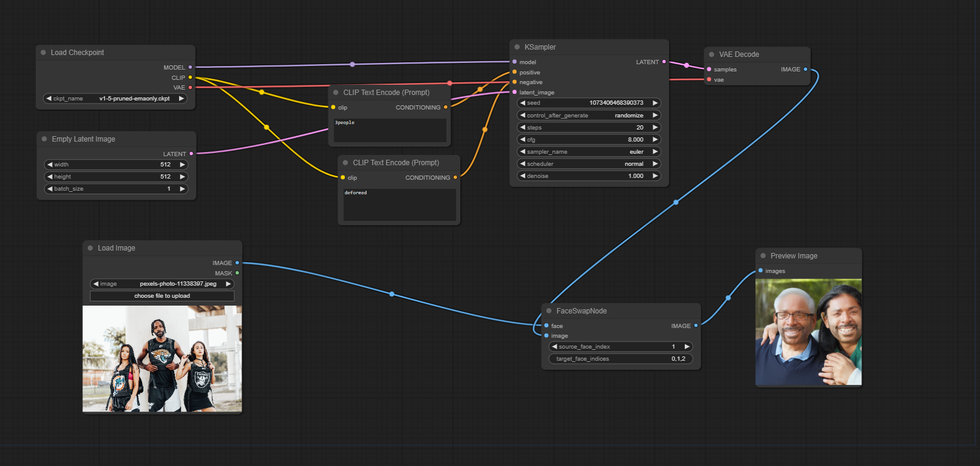Click 'choose file to upload' button

[162, 296]
